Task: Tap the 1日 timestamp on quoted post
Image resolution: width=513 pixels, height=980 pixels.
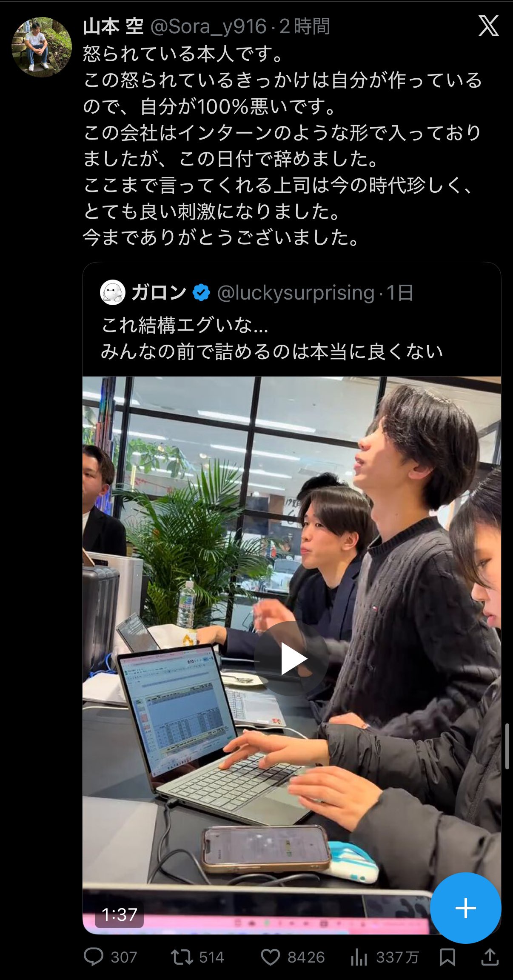Action: click(x=400, y=293)
